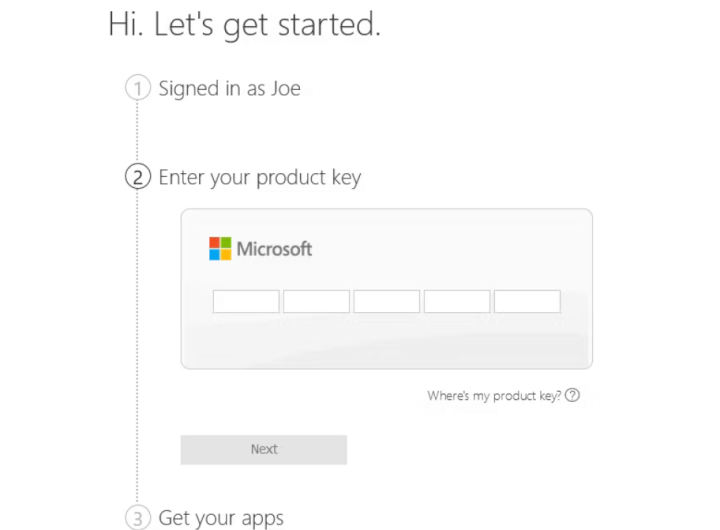Click the "Get your apps" step label

click(x=221, y=517)
